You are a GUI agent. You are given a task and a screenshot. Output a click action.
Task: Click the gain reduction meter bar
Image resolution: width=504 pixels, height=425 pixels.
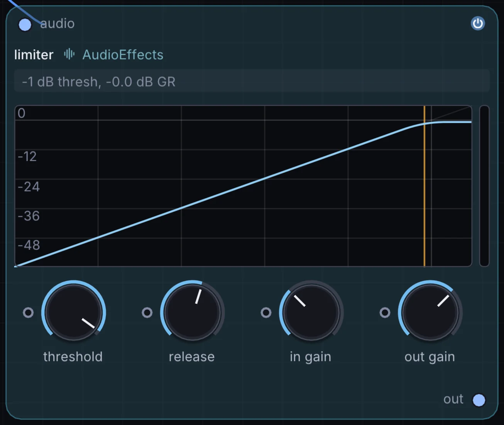click(x=484, y=186)
